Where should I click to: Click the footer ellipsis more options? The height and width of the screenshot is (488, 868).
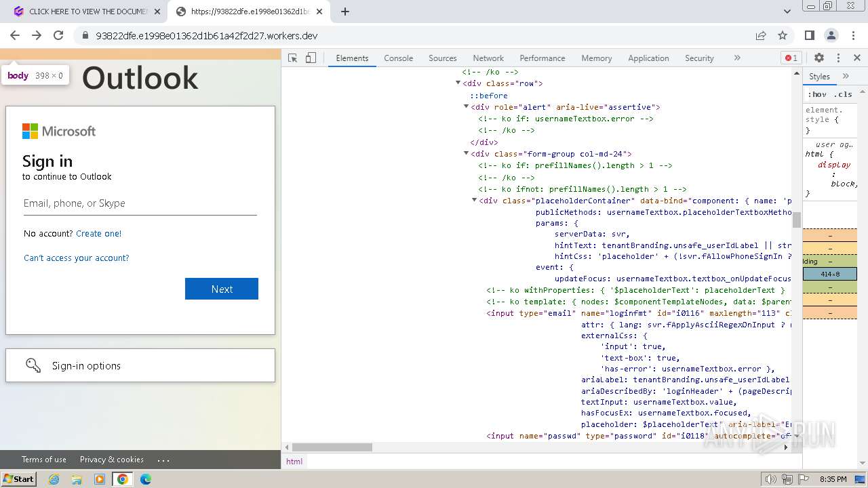pyautogui.click(x=163, y=460)
